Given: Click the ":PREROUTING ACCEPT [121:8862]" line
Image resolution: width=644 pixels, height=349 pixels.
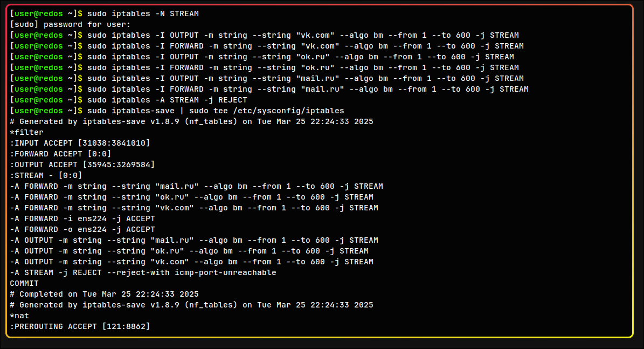Looking at the screenshot, I should [80, 326].
